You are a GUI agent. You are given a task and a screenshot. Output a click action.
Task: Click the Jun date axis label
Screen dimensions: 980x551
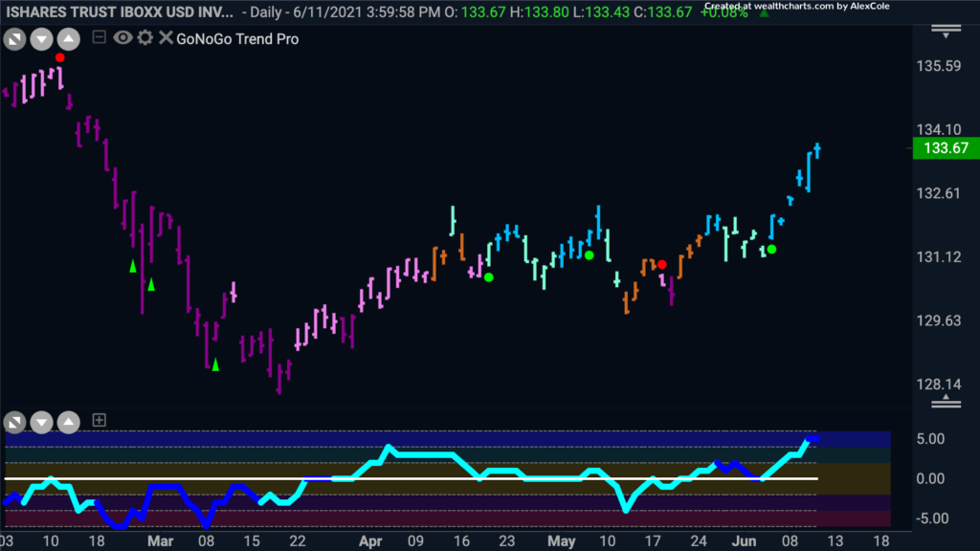coord(744,541)
